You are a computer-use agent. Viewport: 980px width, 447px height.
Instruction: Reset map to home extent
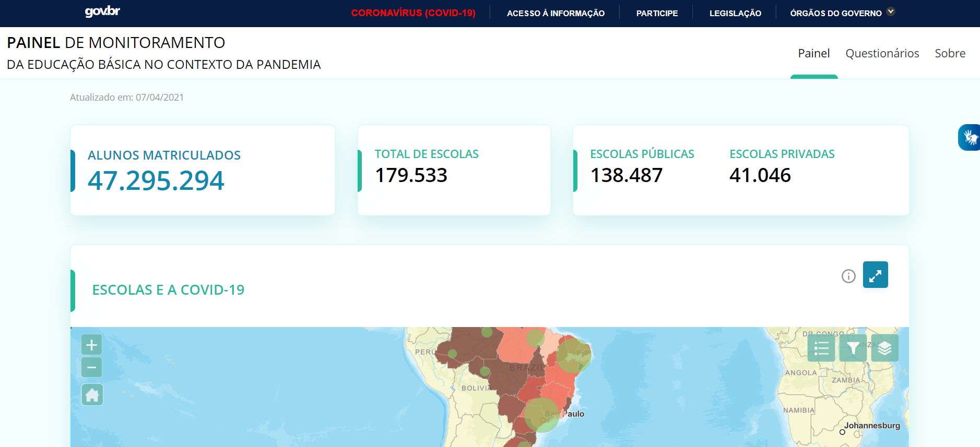92,395
